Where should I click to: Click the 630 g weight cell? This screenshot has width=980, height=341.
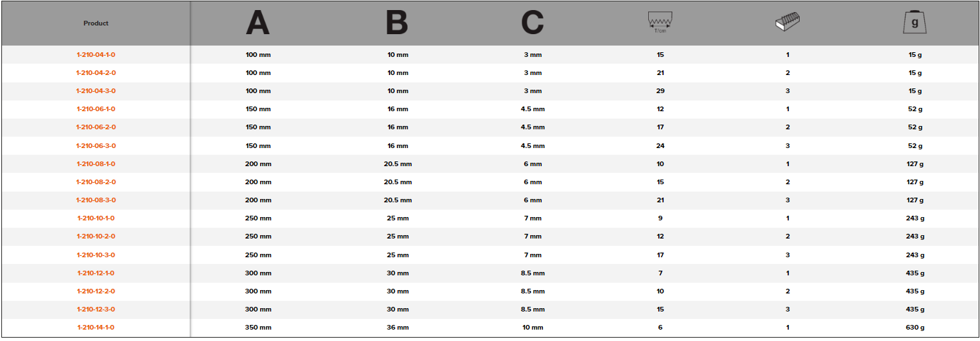point(915,328)
